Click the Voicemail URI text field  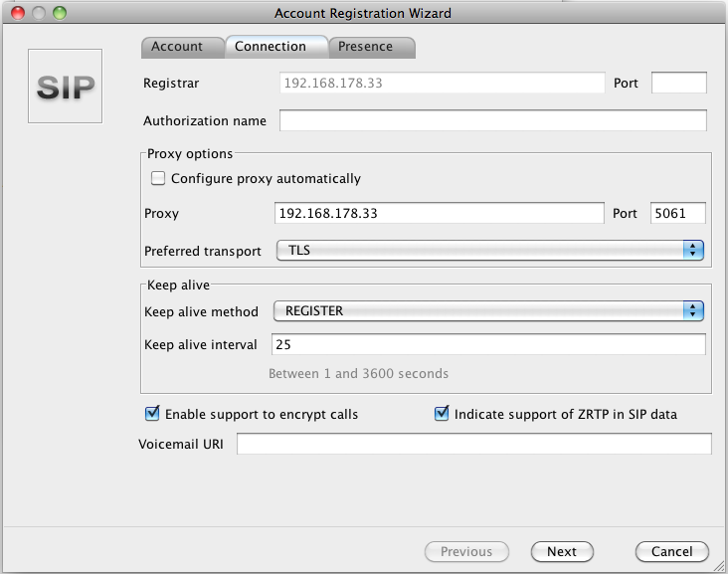473,444
